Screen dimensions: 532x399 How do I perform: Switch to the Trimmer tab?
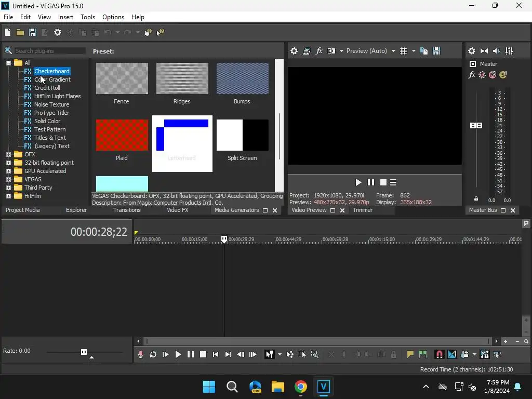coord(362,210)
